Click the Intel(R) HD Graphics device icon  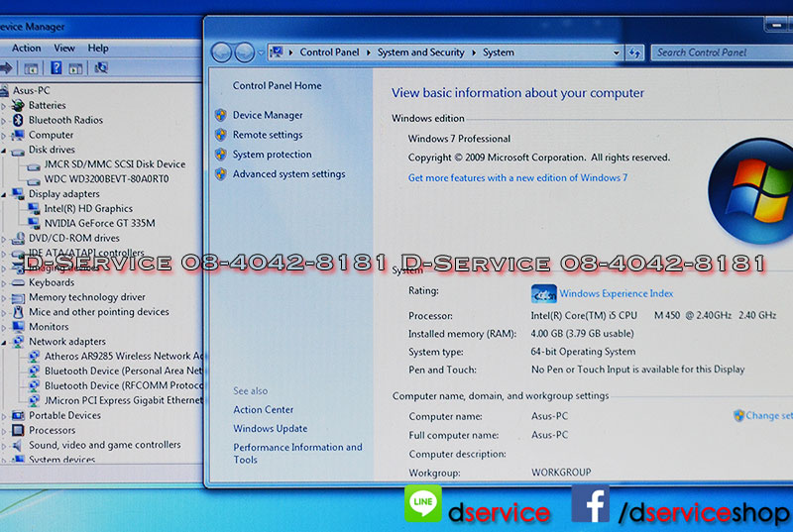[34, 208]
